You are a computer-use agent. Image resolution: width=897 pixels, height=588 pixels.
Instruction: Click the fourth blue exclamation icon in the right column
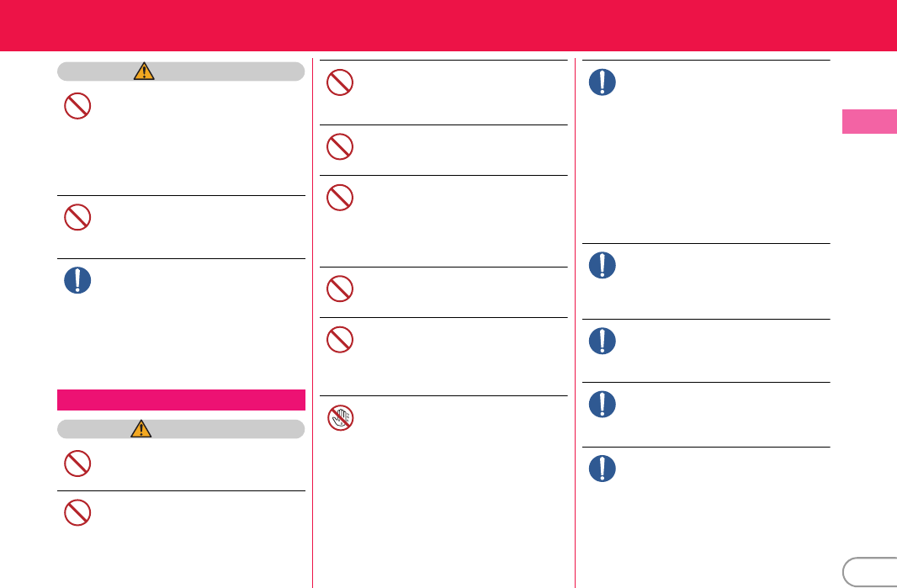tap(602, 405)
